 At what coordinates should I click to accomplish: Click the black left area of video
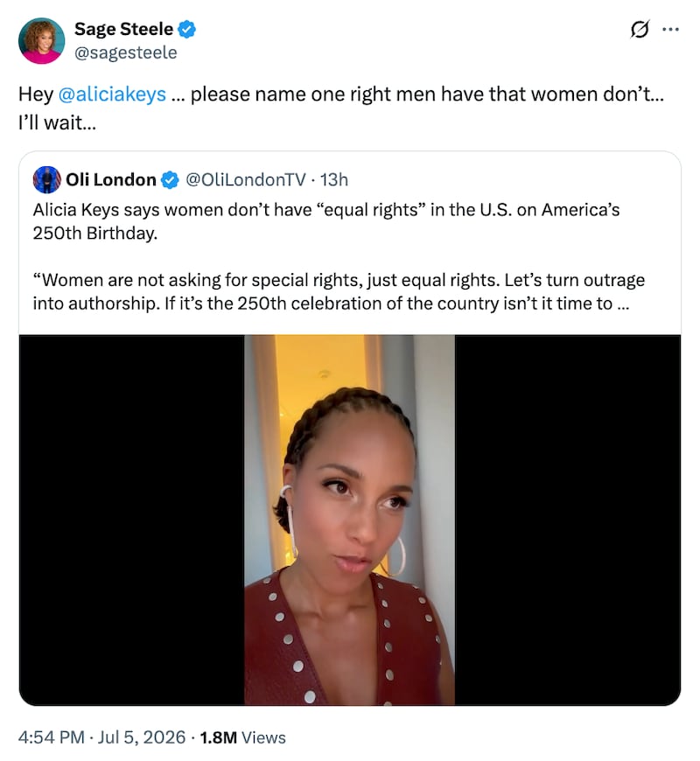[131, 520]
